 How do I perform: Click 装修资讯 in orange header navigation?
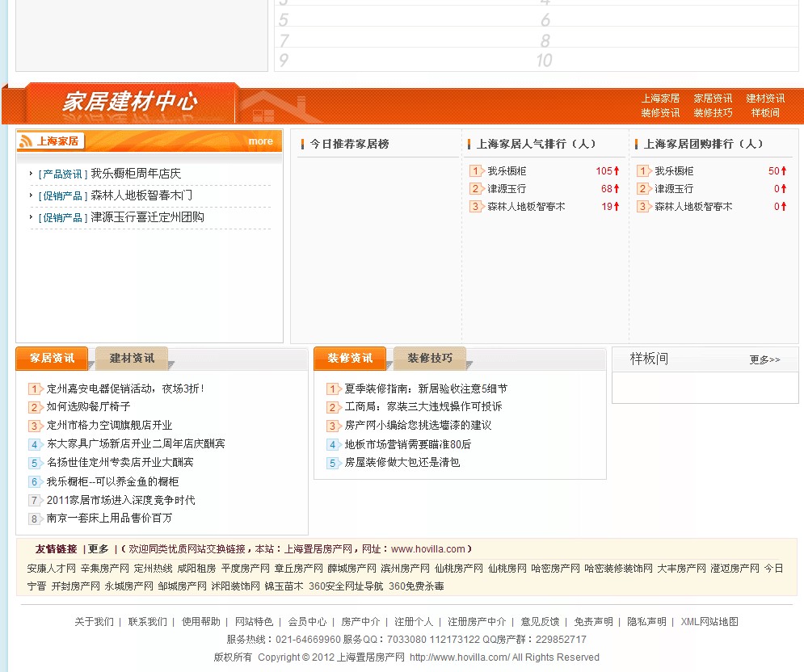[x=660, y=113]
